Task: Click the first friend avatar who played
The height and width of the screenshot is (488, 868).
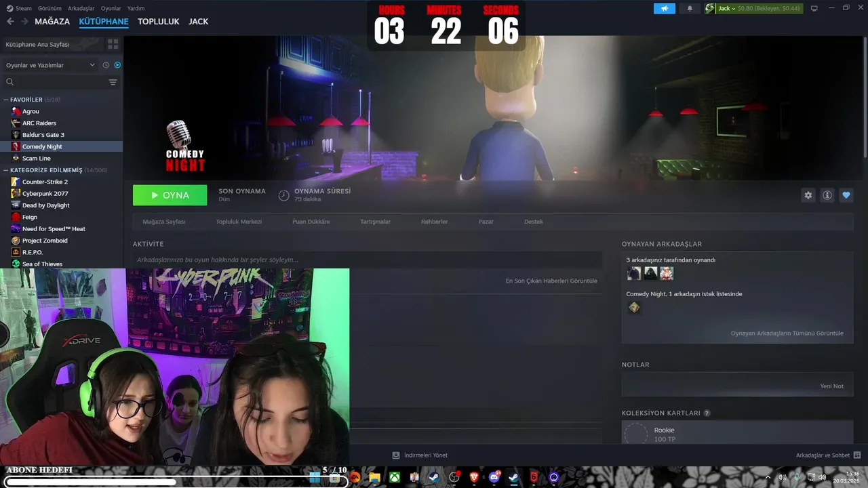Action: coord(634,273)
